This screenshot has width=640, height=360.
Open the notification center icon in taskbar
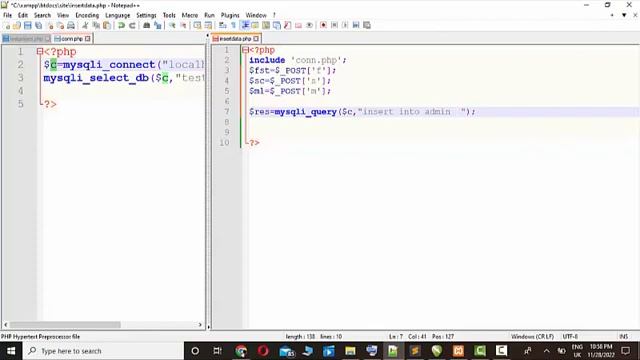[x=626, y=351]
